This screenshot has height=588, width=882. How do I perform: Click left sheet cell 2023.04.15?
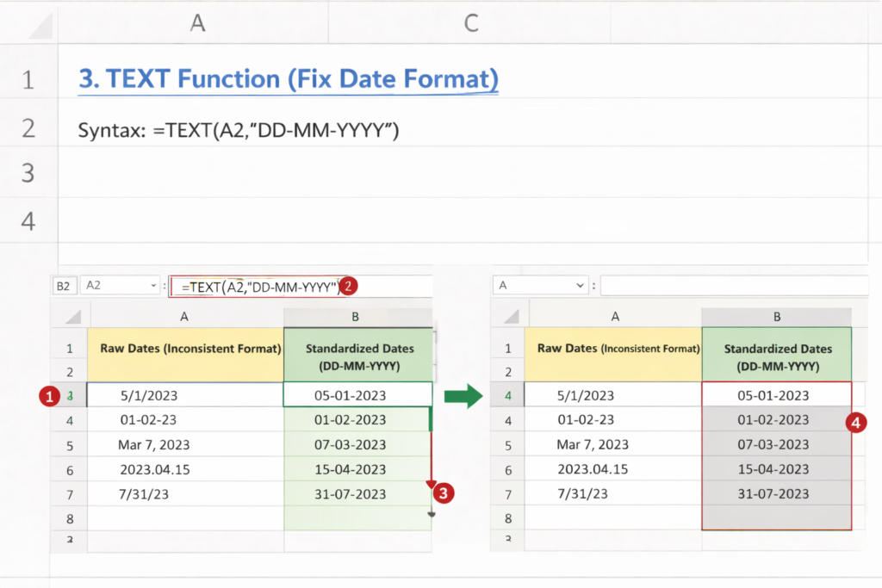tap(185, 469)
